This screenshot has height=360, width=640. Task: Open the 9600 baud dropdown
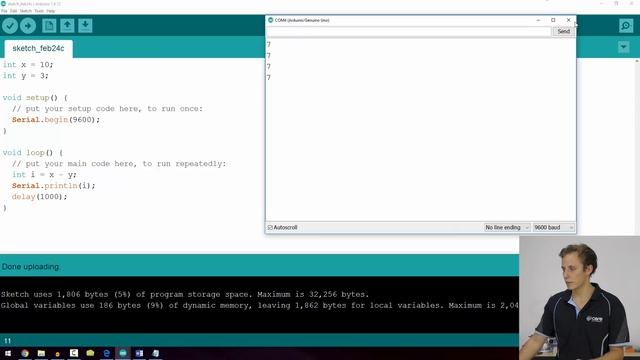click(553, 227)
